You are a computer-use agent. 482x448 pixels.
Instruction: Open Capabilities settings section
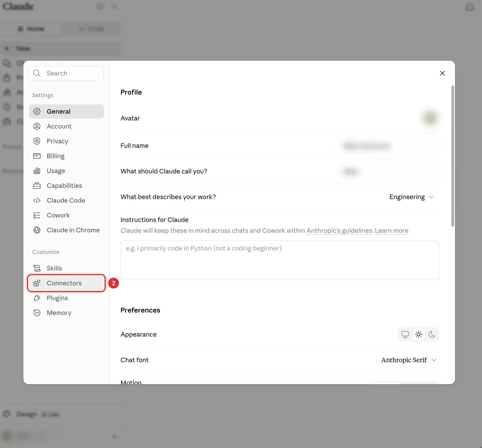tap(66, 185)
